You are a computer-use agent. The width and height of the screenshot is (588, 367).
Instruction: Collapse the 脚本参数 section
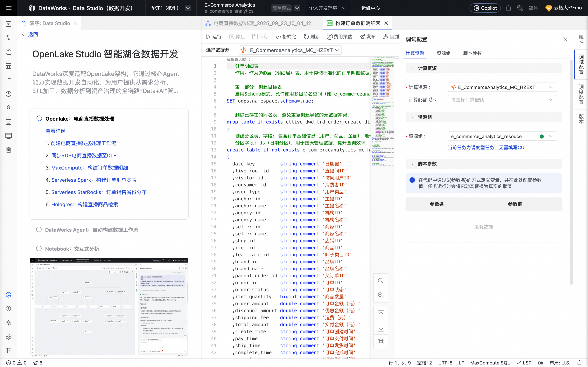[413, 164]
